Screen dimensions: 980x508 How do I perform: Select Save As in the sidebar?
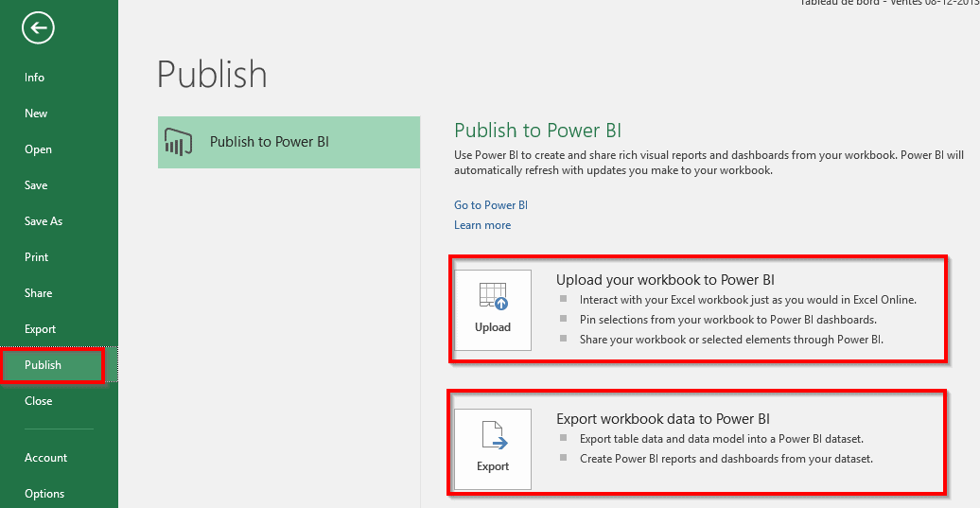44,221
